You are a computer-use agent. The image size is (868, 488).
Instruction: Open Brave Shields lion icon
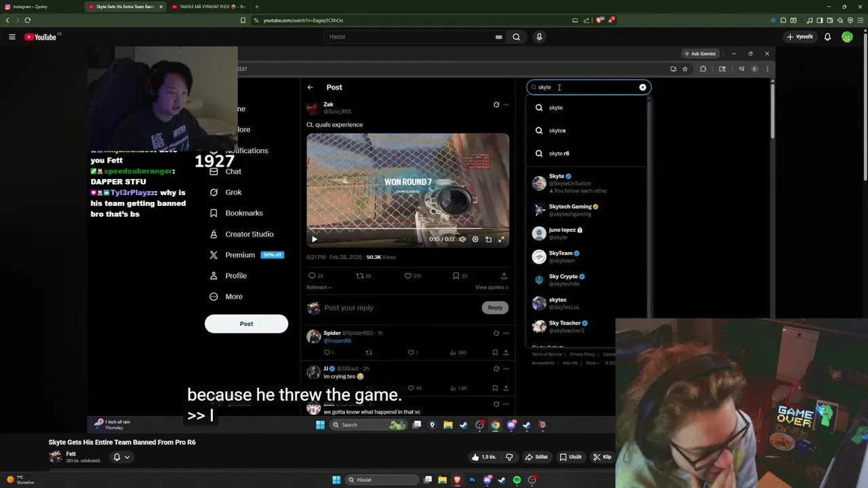coord(600,20)
